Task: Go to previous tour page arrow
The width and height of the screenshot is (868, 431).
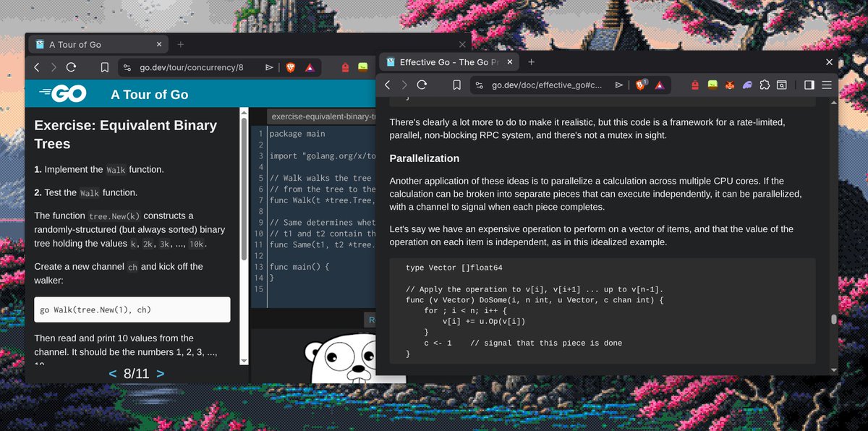Action: click(x=113, y=373)
